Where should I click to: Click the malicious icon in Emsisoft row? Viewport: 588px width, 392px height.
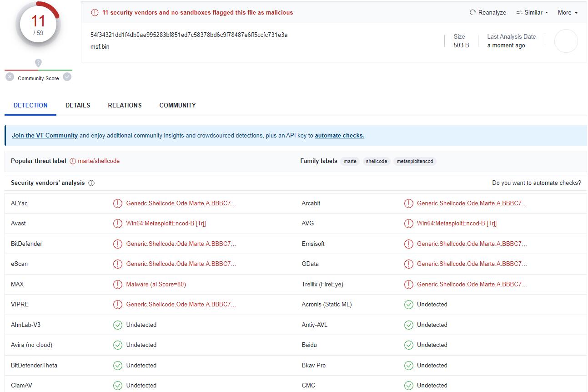point(409,244)
